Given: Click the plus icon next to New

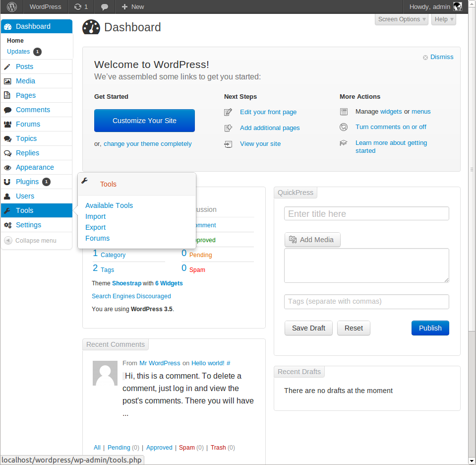Looking at the screenshot, I should (x=124, y=6).
